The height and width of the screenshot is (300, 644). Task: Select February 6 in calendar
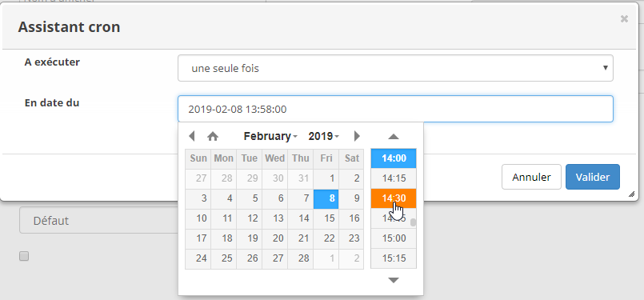(274, 199)
